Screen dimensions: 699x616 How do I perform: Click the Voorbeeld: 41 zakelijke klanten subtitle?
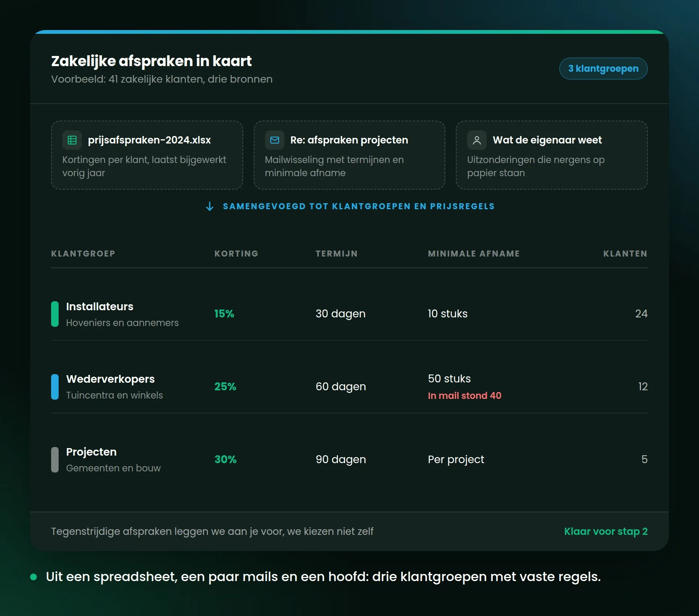[162, 79]
